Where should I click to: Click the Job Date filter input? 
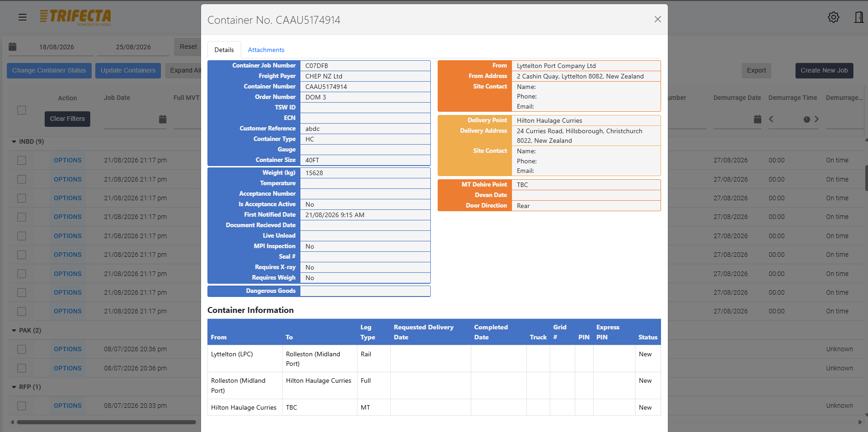tap(130, 119)
